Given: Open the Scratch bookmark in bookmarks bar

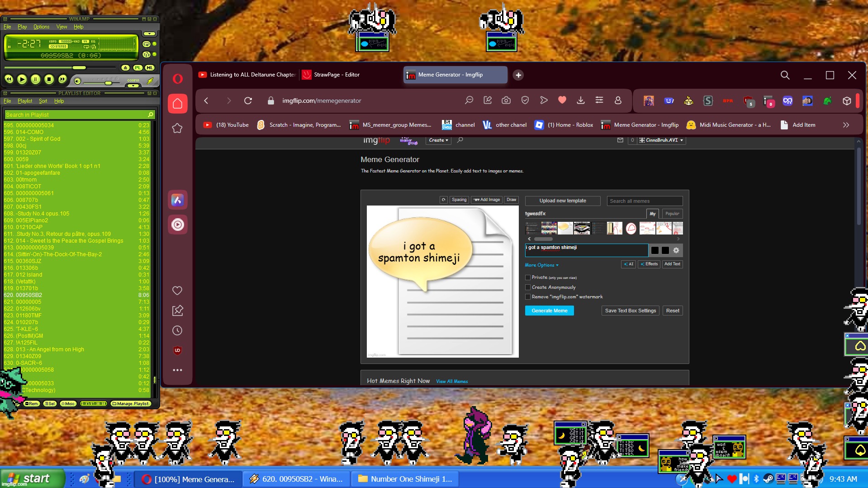Looking at the screenshot, I should click(299, 125).
